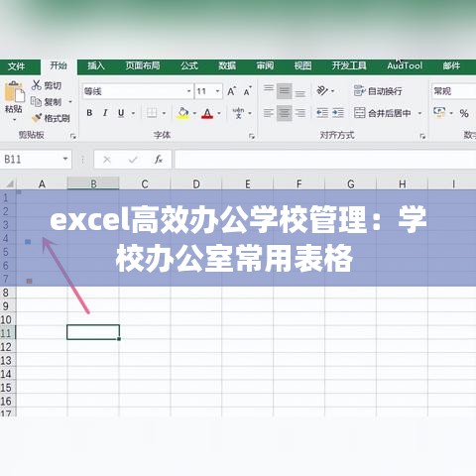476x476 pixels.
Task: Increase the indent
Action: coord(338,113)
